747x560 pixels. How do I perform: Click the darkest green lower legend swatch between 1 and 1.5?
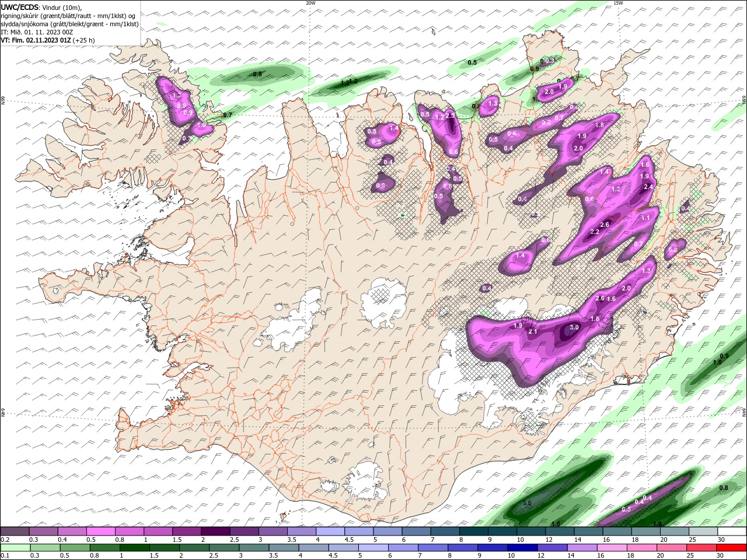click(135, 548)
